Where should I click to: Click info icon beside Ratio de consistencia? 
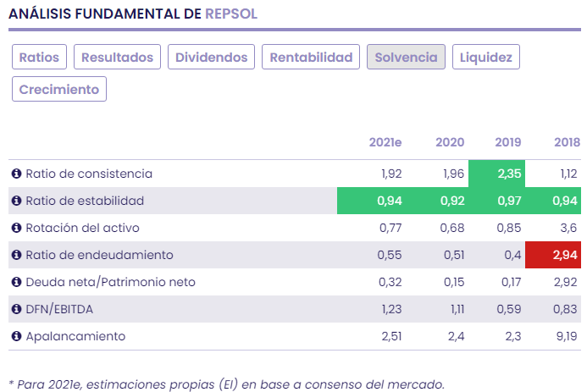pyautogui.click(x=16, y=174)
